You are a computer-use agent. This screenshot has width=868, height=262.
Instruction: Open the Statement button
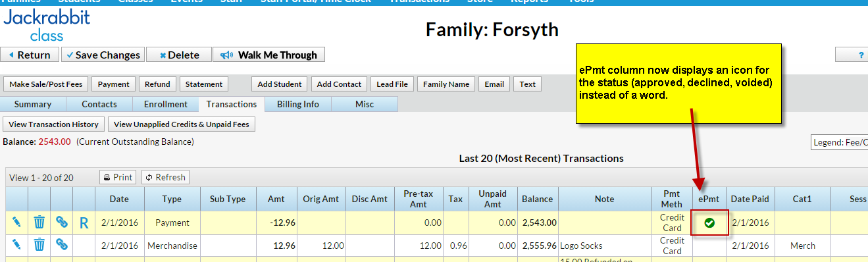(204, 84)
